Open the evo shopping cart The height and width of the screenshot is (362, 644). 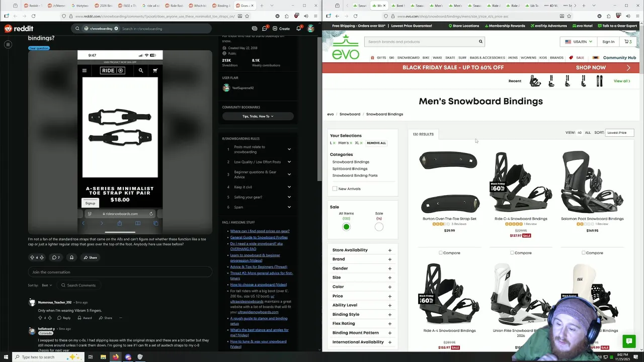pyautogui.click(x=628, y=42)
